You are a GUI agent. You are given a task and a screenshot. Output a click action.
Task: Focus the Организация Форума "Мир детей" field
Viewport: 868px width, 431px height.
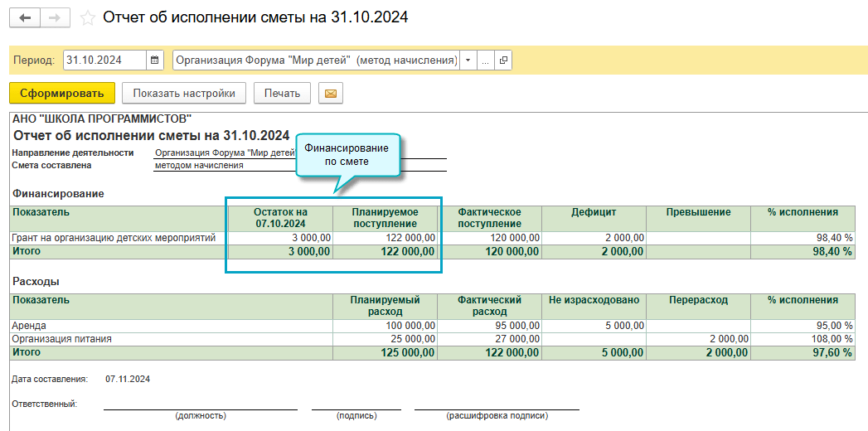[316, 61]
